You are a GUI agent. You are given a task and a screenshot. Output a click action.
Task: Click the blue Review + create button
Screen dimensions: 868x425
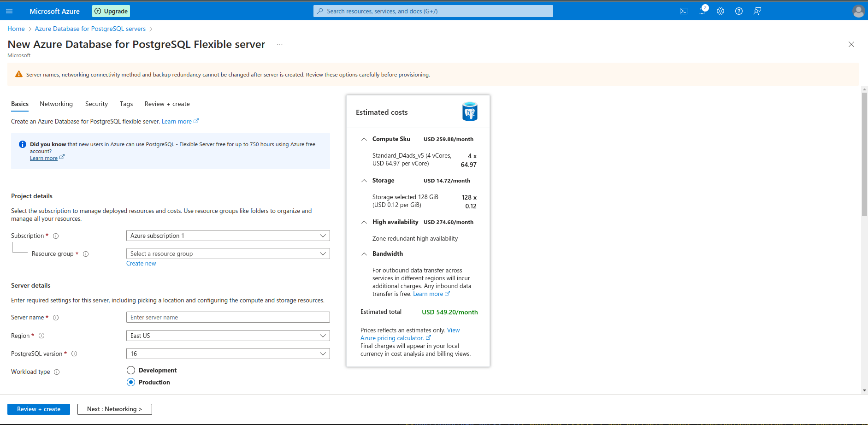point(39,409)
